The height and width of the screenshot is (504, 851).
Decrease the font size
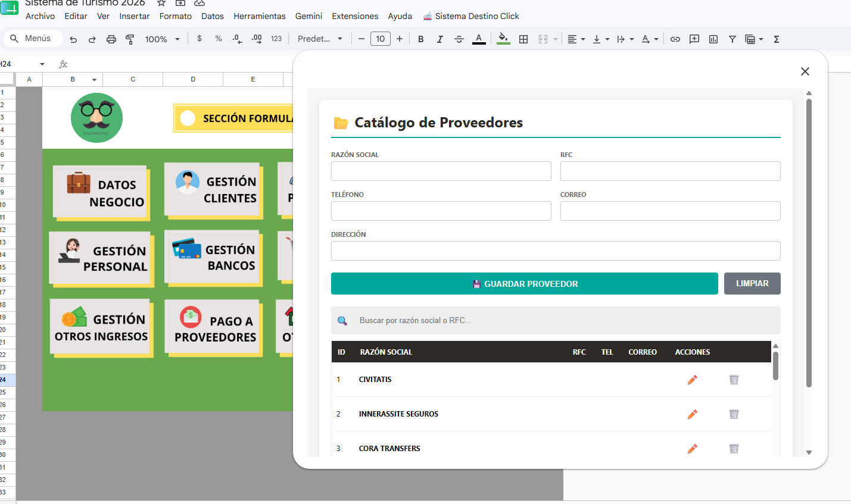click(x=361, y=39)
